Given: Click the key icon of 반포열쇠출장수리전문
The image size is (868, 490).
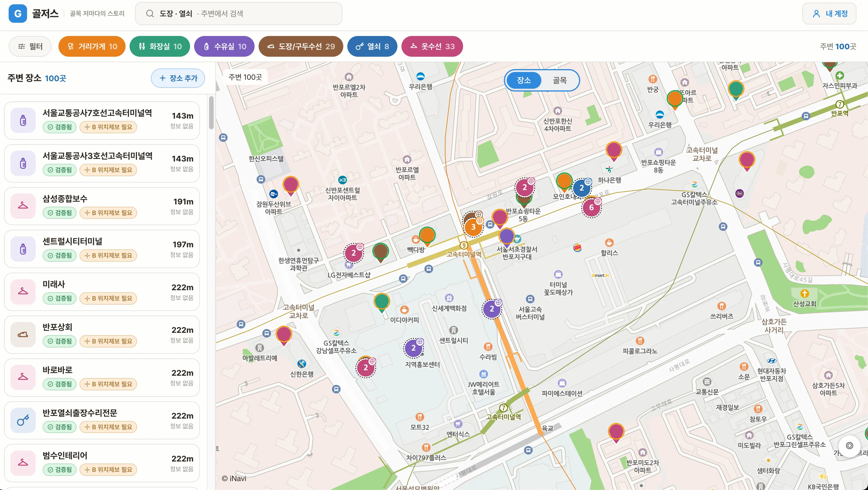Looking at the screenshot, I should point(23,420).
